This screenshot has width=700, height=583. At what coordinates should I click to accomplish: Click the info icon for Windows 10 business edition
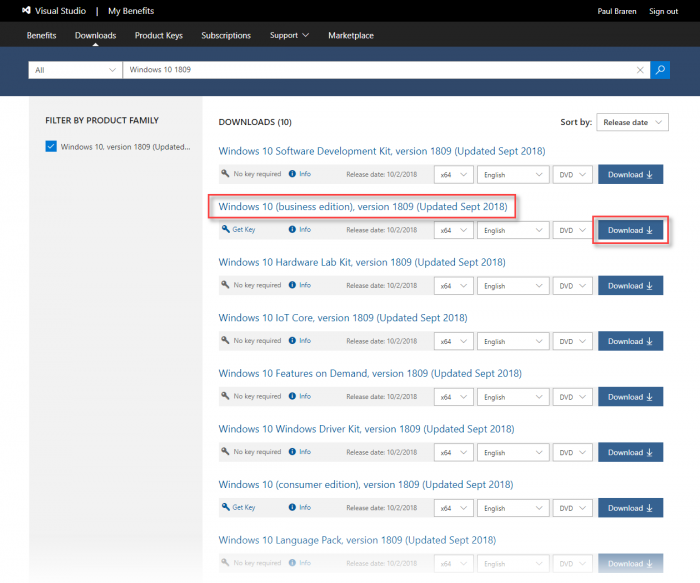tap(292, 229)
